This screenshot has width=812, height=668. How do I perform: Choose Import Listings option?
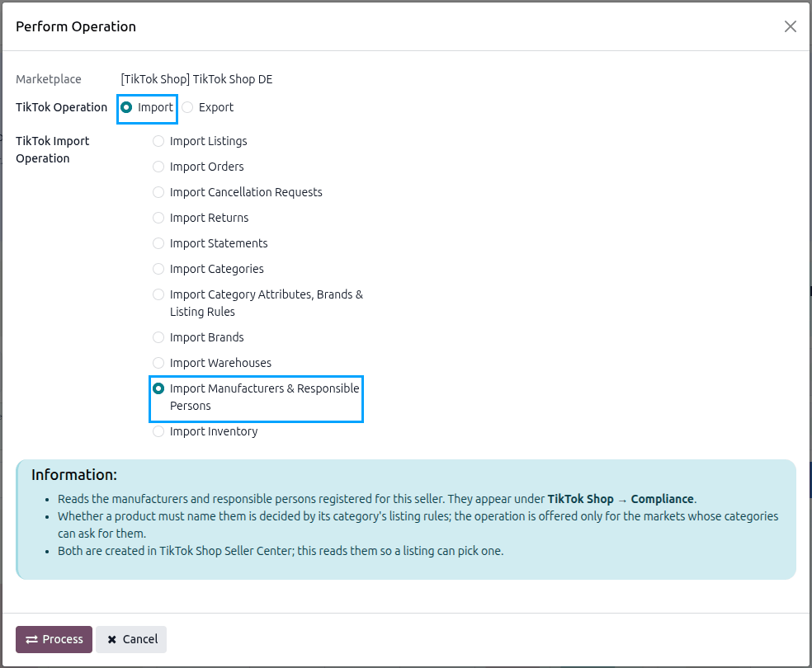pos(158,141)
